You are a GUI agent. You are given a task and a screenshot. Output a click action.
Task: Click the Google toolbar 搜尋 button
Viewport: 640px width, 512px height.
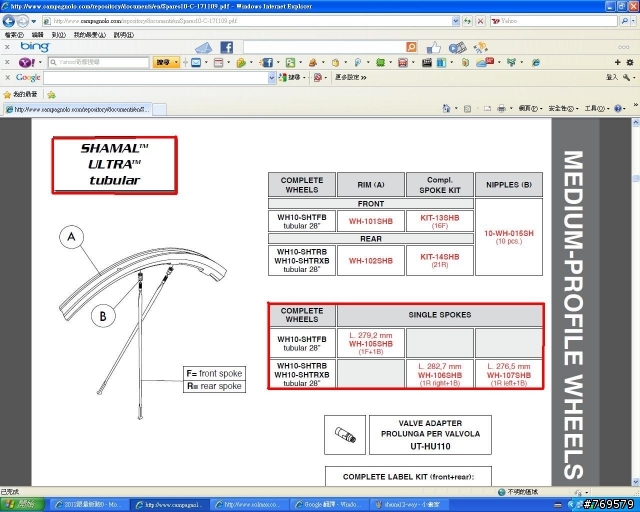pyautogui.click(x=289, y=77)
